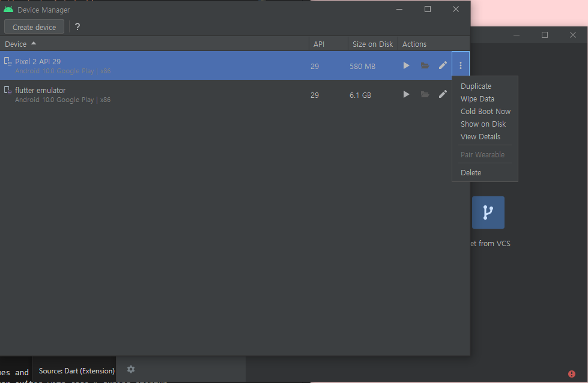Choose Cold Boot Now
588x383 pixels.
coord(485,111)
